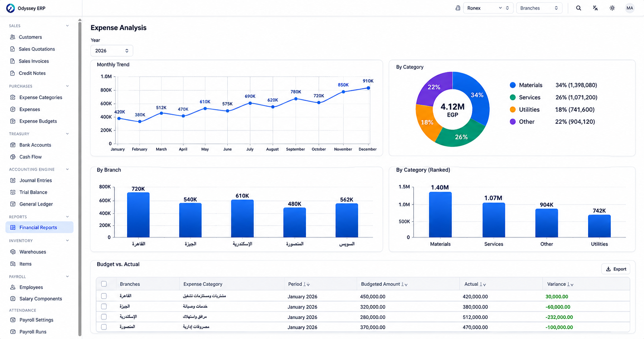The image size is (644, 339).
Task: Click the القاهرة 720K bar in By Branch
Action: coord(138,215)
